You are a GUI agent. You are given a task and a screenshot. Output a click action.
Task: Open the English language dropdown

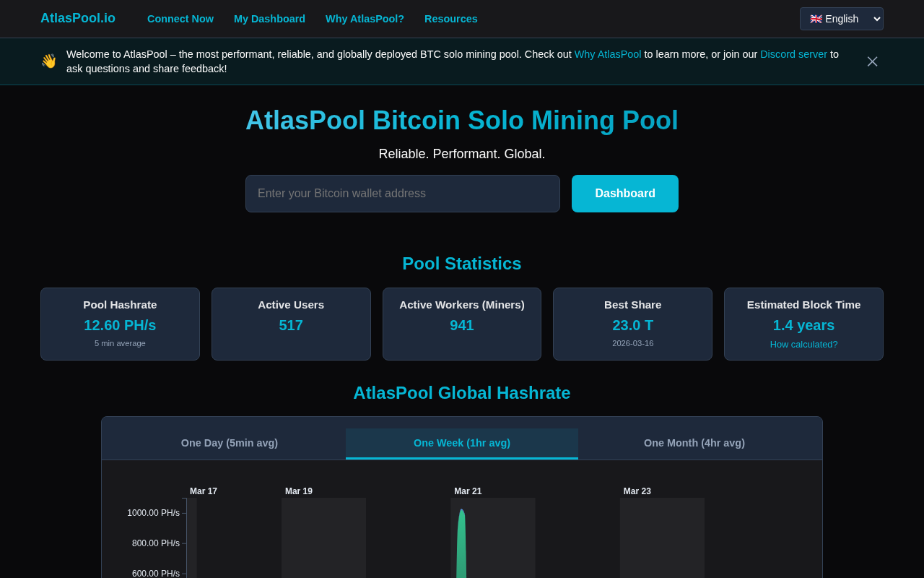841,19
